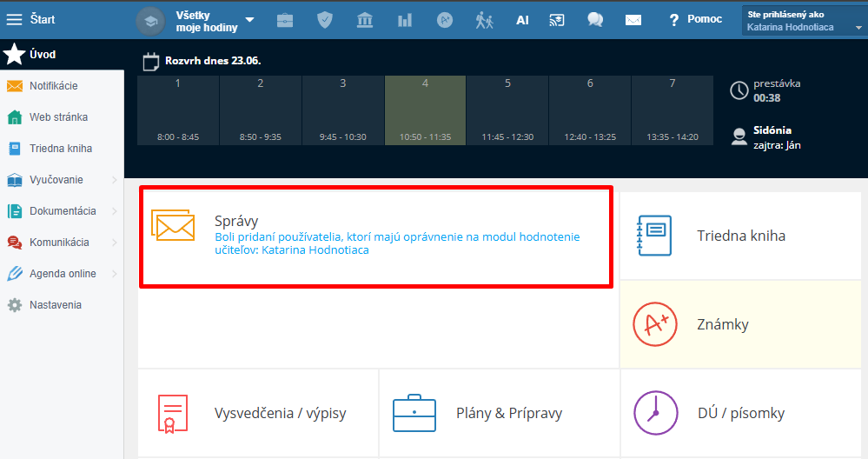The image size is (868, 459).
Task: Click the walking people icon in toolbar
Action: [484, 21]
